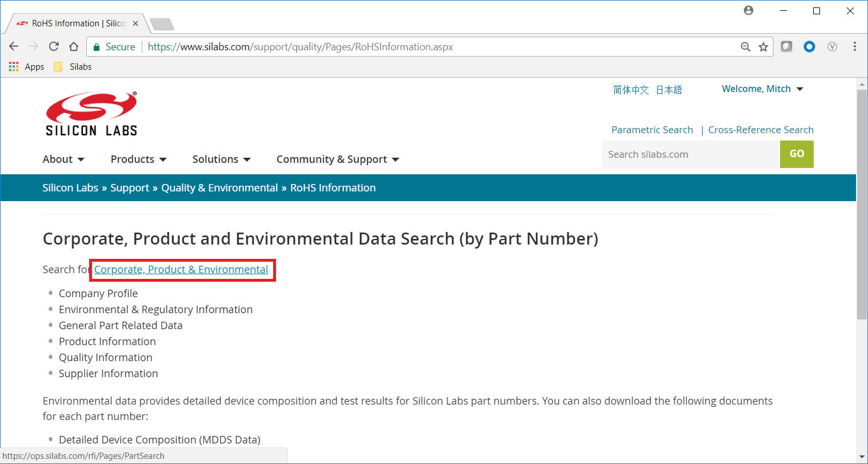
Task: Click inside the Search silabs.com field
Action: tap(686, 154)
